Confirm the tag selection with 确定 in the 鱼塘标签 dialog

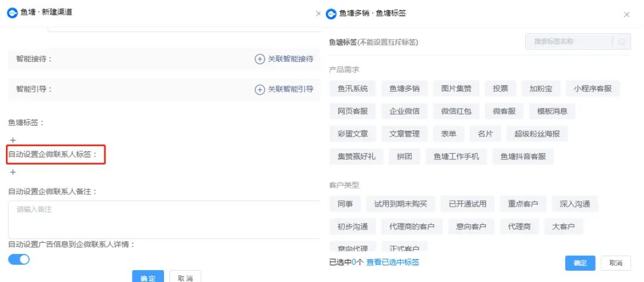coord(580,263)
